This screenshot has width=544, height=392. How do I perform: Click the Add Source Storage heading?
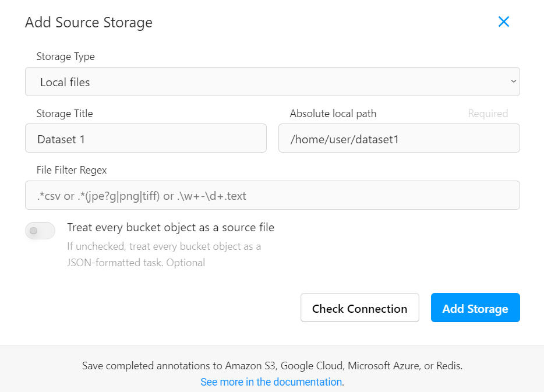[x=88, y=22]
